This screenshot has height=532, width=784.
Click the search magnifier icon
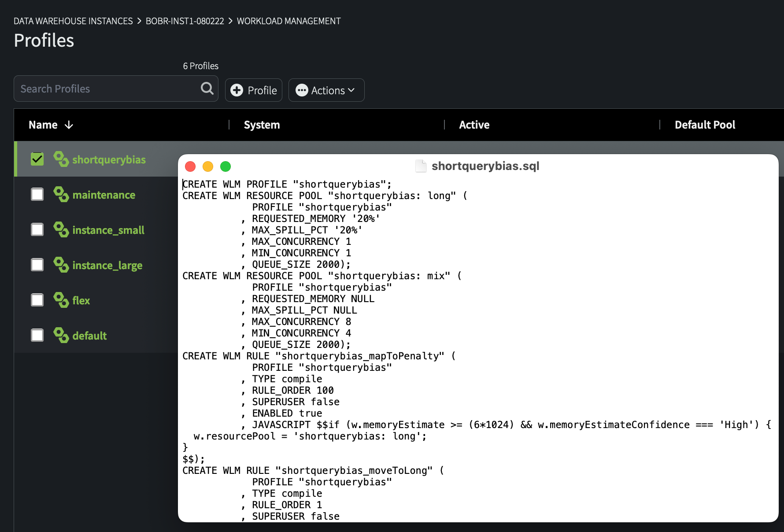(x=207, y=89)
